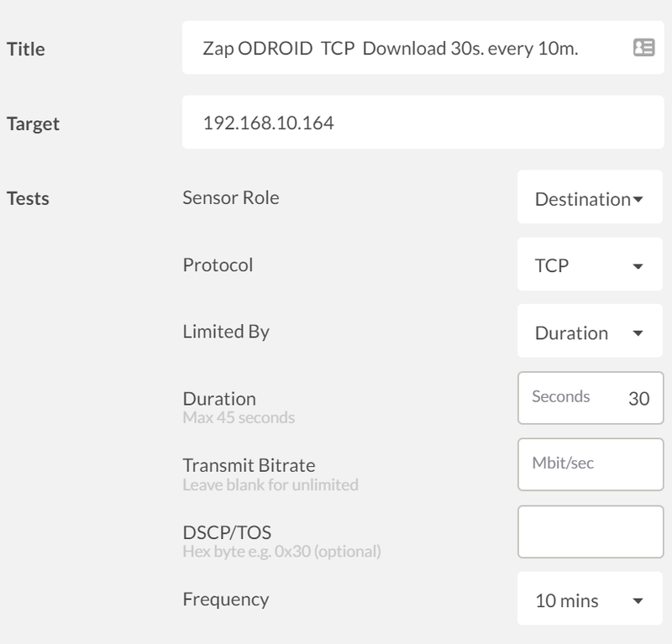Click the Protocol label text
The image size is (672, 644).
[218, 264]
